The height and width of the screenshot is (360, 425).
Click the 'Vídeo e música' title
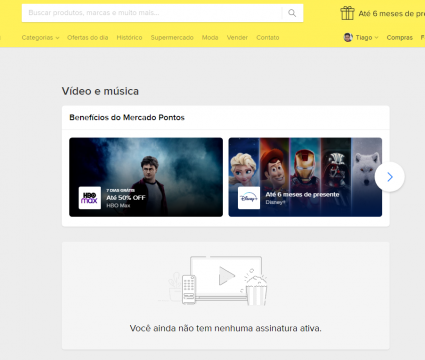pyautogui.click(x=100, y=91)
